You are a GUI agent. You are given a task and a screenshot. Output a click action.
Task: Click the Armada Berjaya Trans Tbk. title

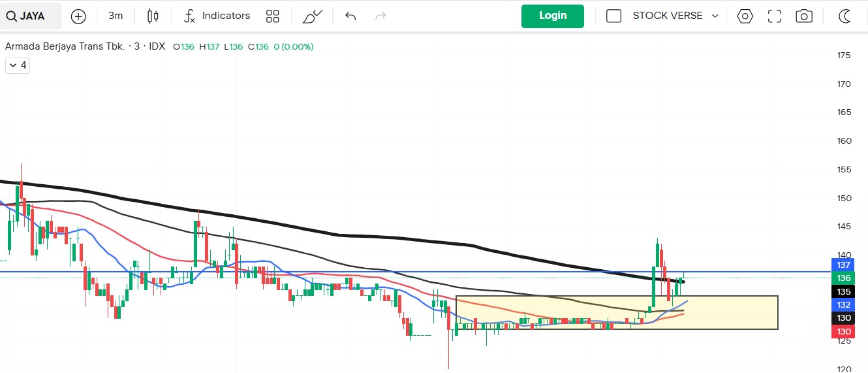pyautogui.click(x=65, y=46)
